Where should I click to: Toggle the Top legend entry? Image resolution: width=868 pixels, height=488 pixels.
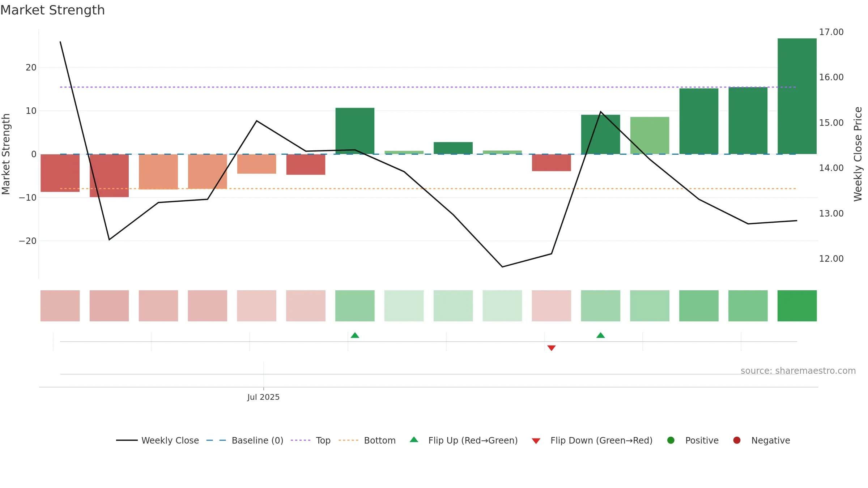click(x=311, y=440)
